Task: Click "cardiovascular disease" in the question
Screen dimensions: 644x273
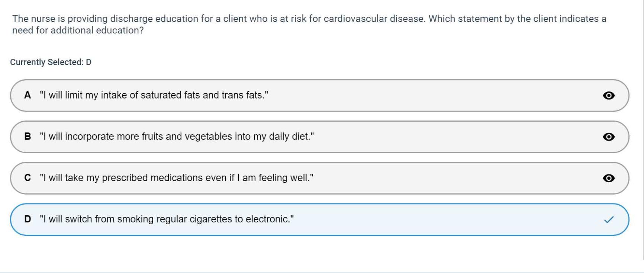Action: pos(373,19)
